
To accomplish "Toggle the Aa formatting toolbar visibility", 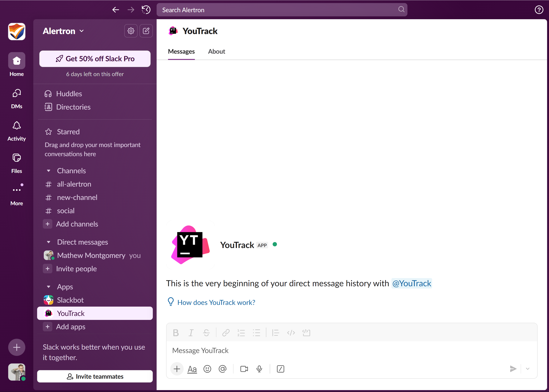I will click(x=192, y=369).
